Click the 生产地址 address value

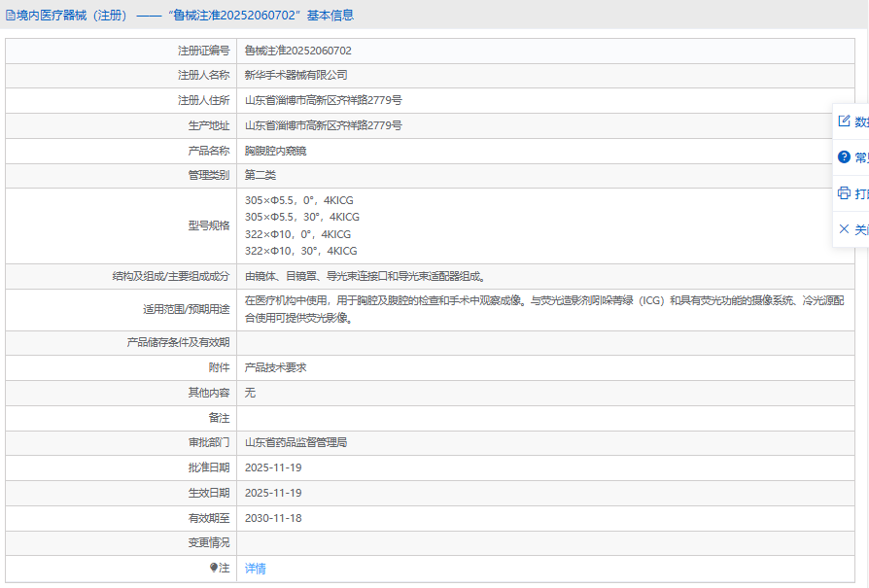click(323, 125)
